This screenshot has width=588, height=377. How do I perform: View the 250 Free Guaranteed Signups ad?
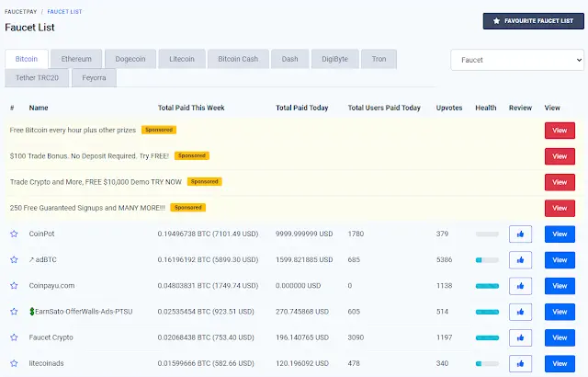(x=560, y=208)
